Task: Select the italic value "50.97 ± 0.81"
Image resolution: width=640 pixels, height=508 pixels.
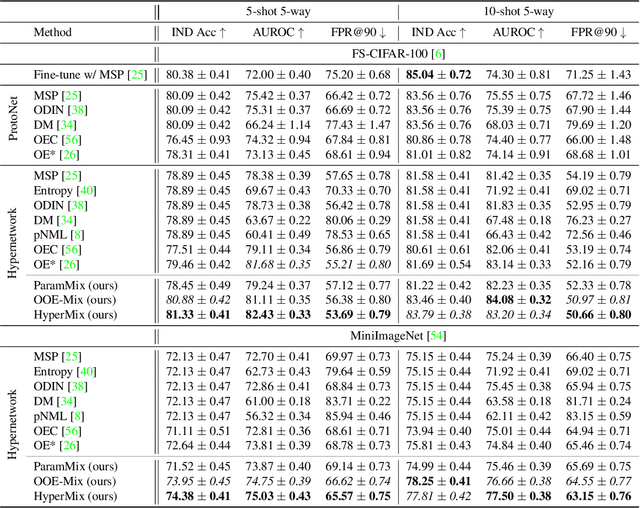Action: click(598, 300)
